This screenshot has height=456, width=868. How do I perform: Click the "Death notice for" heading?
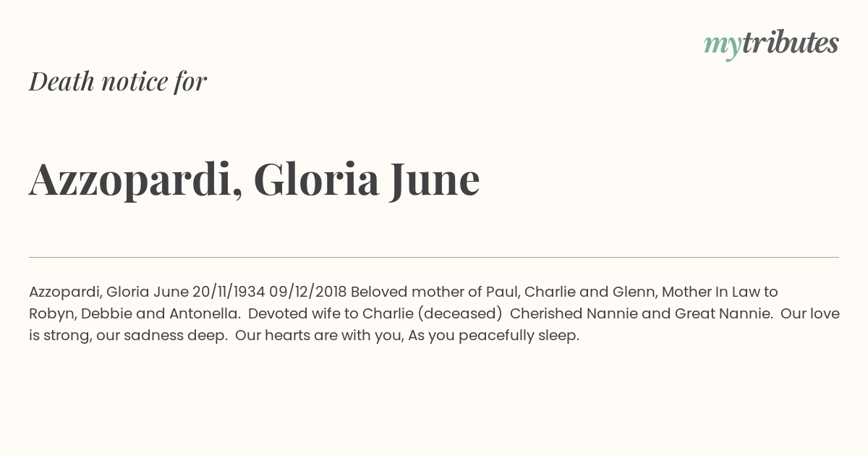coord(118,82)
